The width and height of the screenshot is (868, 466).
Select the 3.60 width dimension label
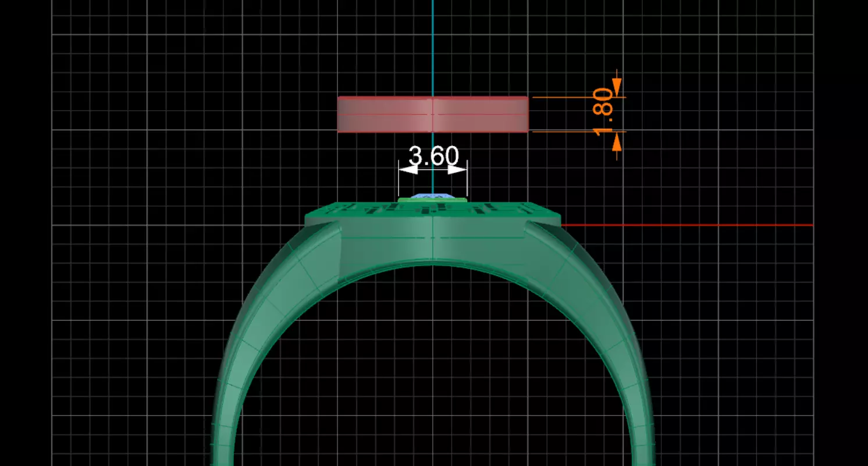pos(433,156)
